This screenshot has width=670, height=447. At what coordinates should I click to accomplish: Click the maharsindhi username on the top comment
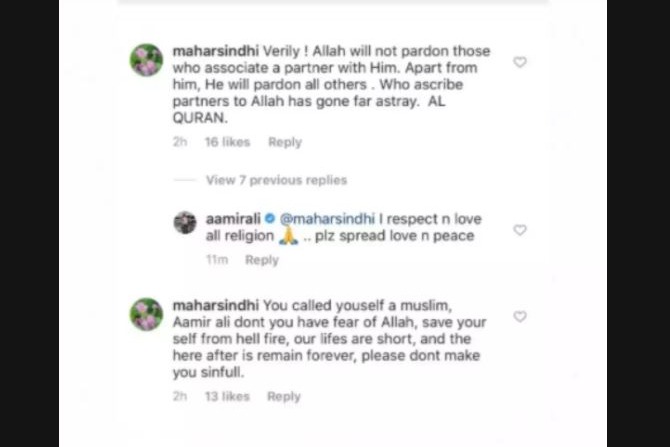click(x=212, y=49)
